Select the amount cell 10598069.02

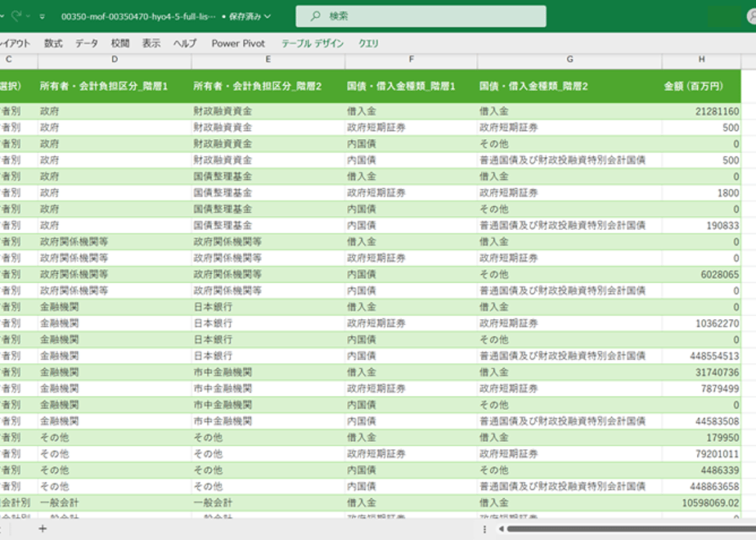tap(701, 503)
